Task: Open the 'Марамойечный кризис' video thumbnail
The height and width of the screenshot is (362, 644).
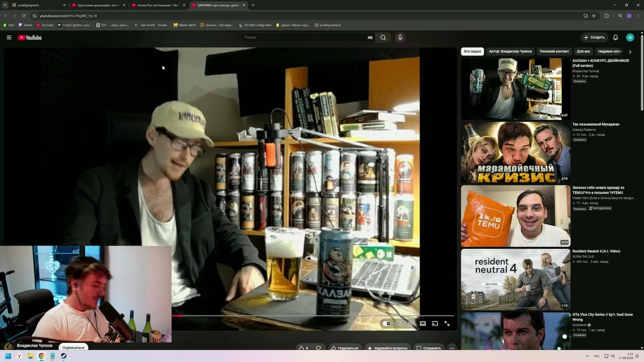Action: coord(516,152)
